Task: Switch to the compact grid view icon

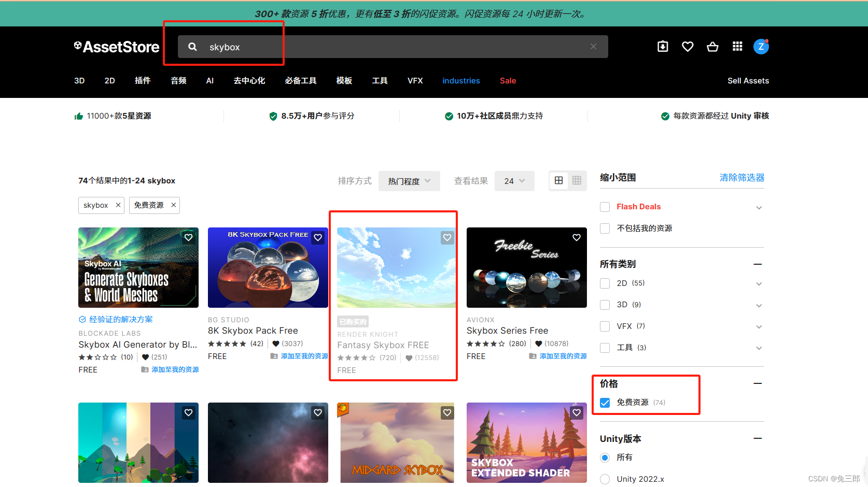Action: (x=577, y=180)
